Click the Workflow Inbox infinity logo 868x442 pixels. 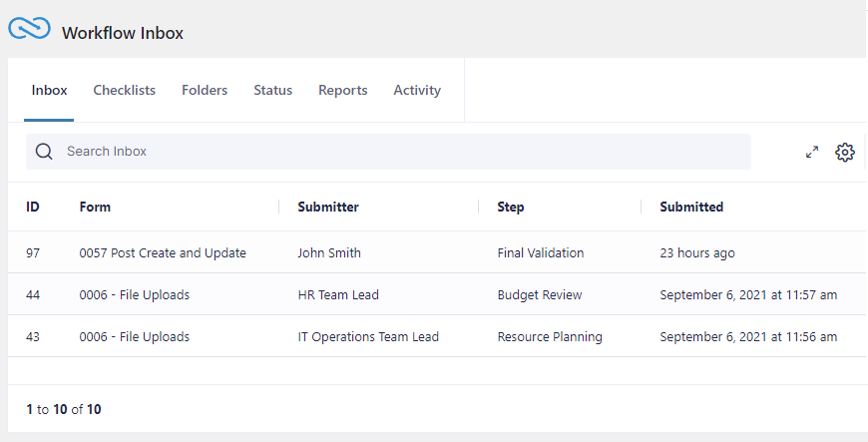(x=29, y=30)
